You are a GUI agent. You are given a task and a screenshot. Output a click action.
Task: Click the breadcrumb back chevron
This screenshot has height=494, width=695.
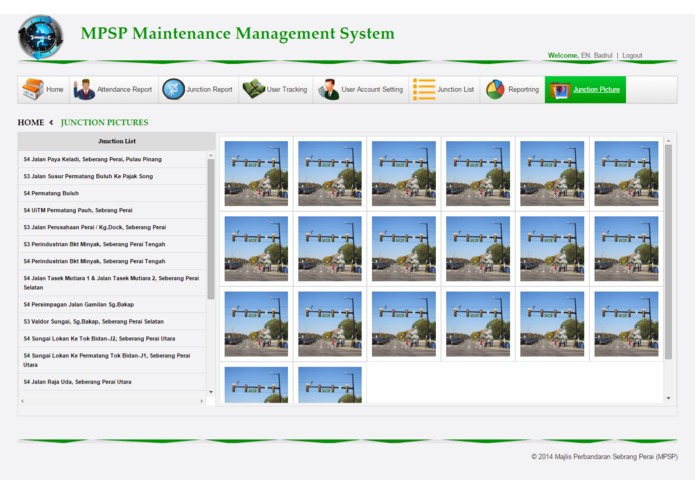pyautogui.click(x=51, y=122)
